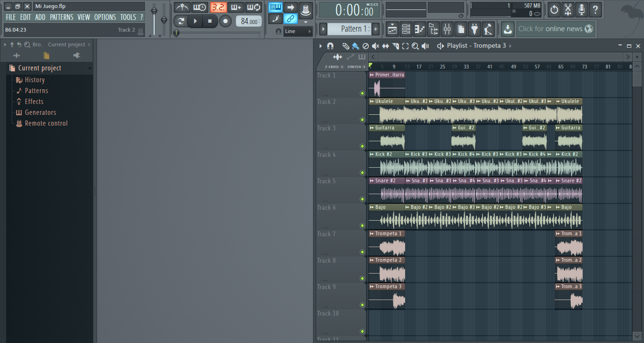Toggle overdub blend recording
Screen dimensions: 644x343
click(236, 7)
